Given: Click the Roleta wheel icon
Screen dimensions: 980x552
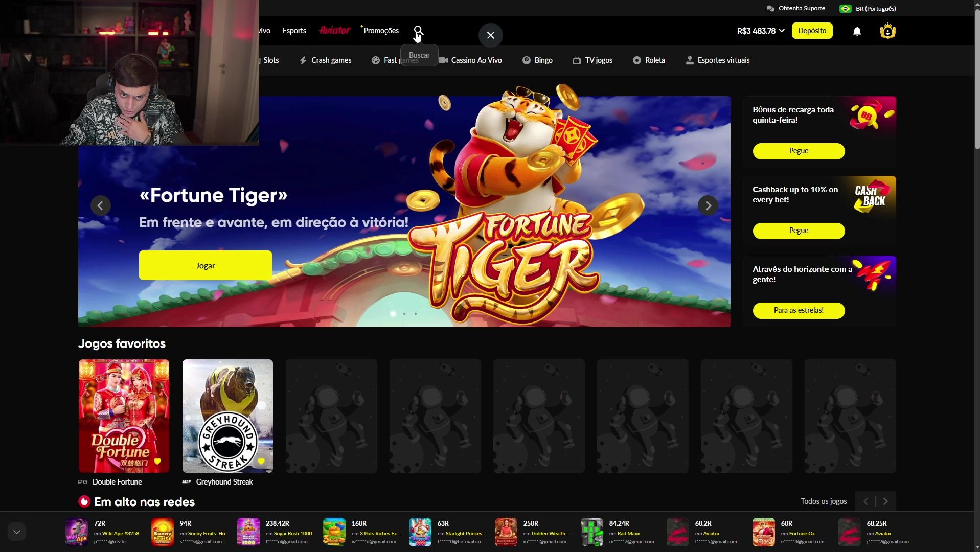Looking at the screenshot, I should pyautogui.click(x=636, y=60).
